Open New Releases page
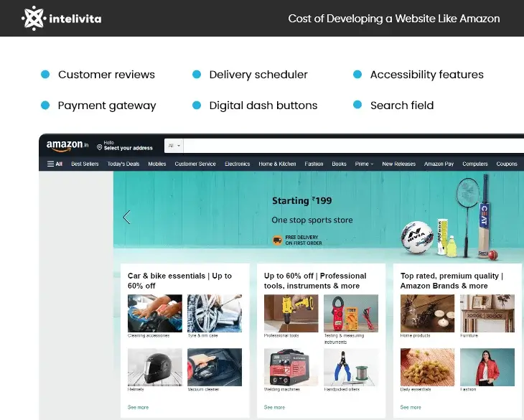Viewport: 524px width, 420px height. click(398, 164)
